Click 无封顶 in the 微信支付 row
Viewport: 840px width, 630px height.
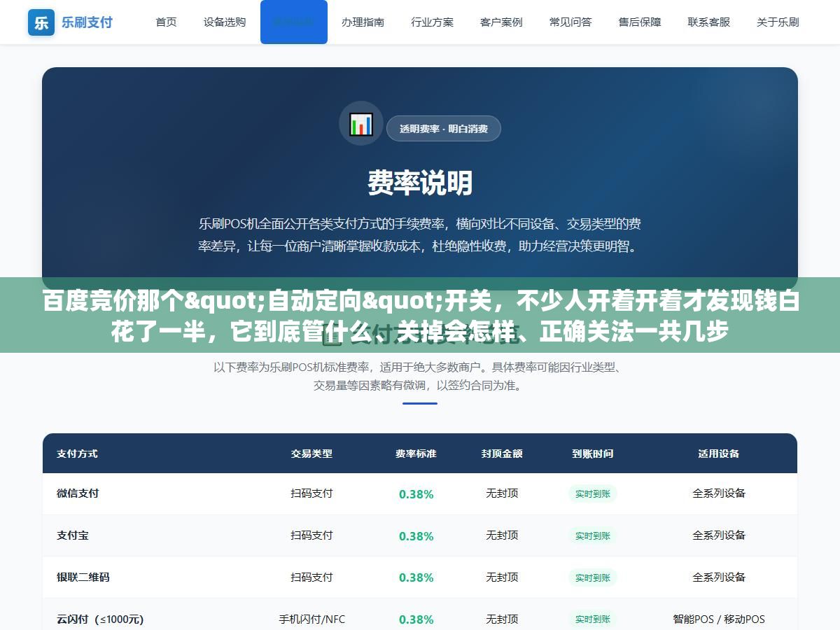pyautogui.click(x=502, y=493)
